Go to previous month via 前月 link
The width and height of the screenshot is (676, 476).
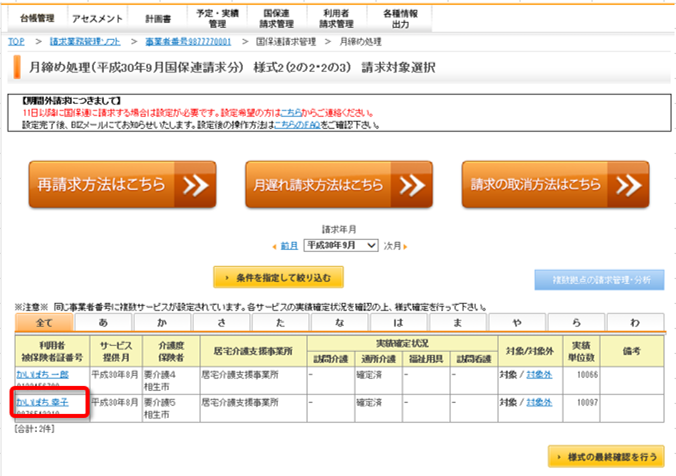pos(289,246)
